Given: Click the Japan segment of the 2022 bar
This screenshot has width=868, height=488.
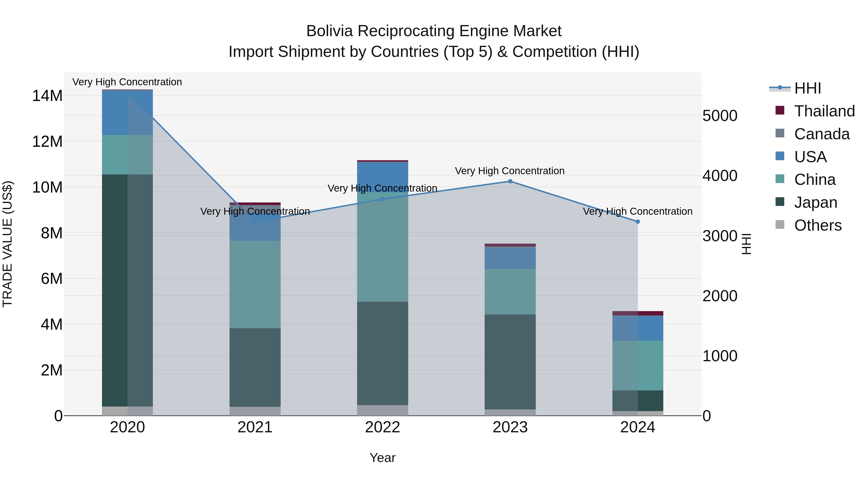Looking at the screenshot, I should pyautogui.click(x=382, y=353).
